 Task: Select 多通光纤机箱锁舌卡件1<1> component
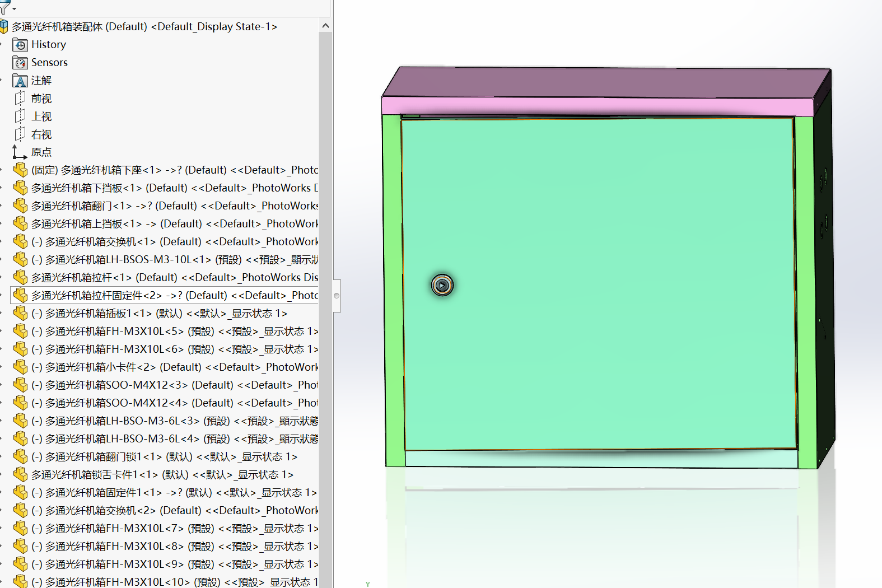[162, 475]
